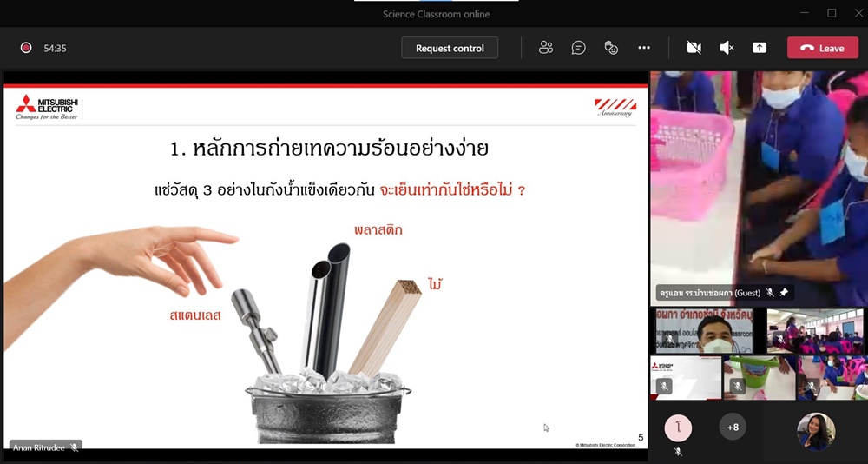
Task: Show participants panel icon
Action: pos(546,48)
